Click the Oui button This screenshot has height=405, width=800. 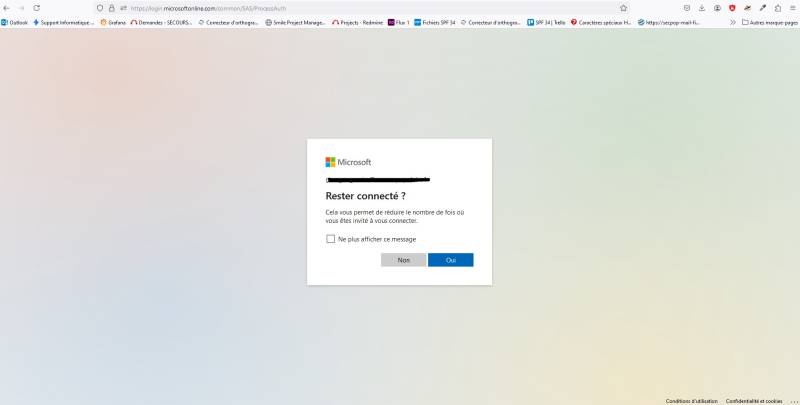451,260
